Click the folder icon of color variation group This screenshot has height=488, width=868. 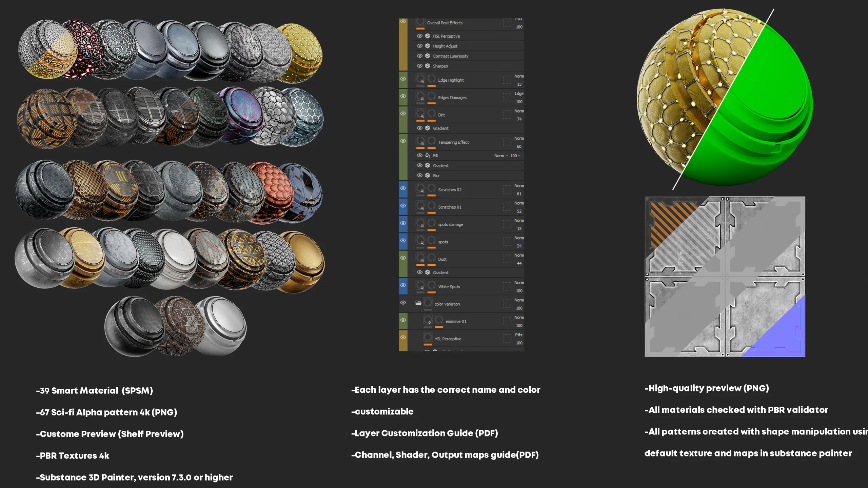(x=418, y=303)
